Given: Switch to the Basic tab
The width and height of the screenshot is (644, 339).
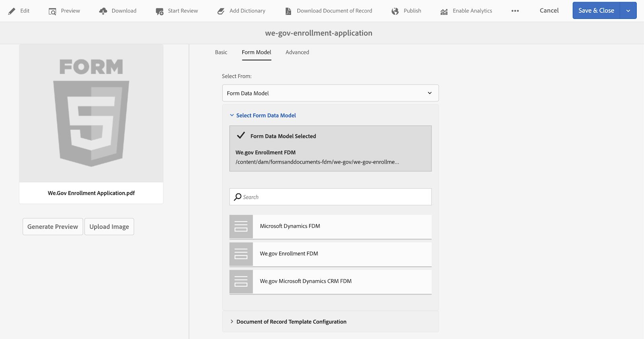Looking at the screenshot, I should point(221,52).
